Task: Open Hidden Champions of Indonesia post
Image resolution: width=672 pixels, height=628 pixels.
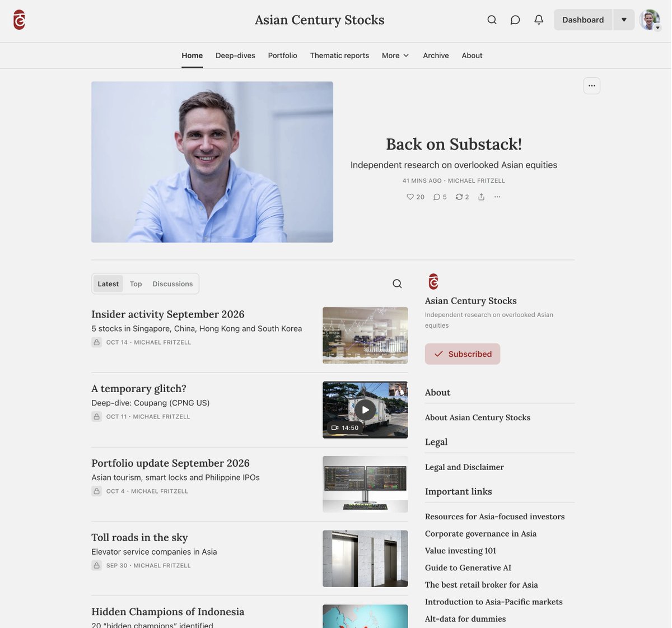Action: (168, 612)
